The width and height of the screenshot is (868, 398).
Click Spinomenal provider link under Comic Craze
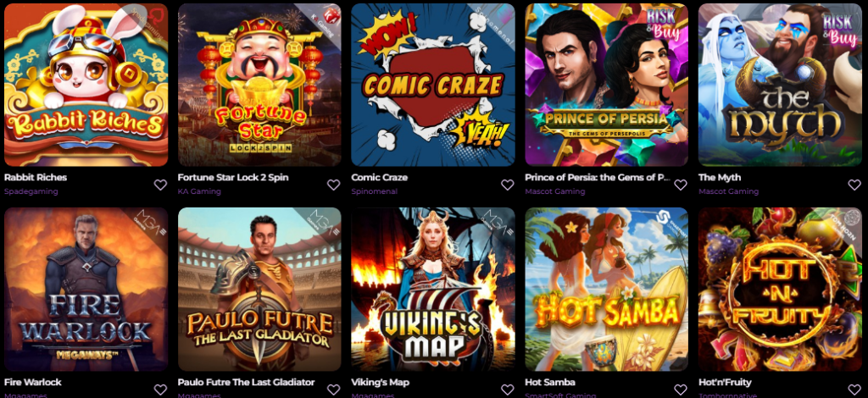374,191
